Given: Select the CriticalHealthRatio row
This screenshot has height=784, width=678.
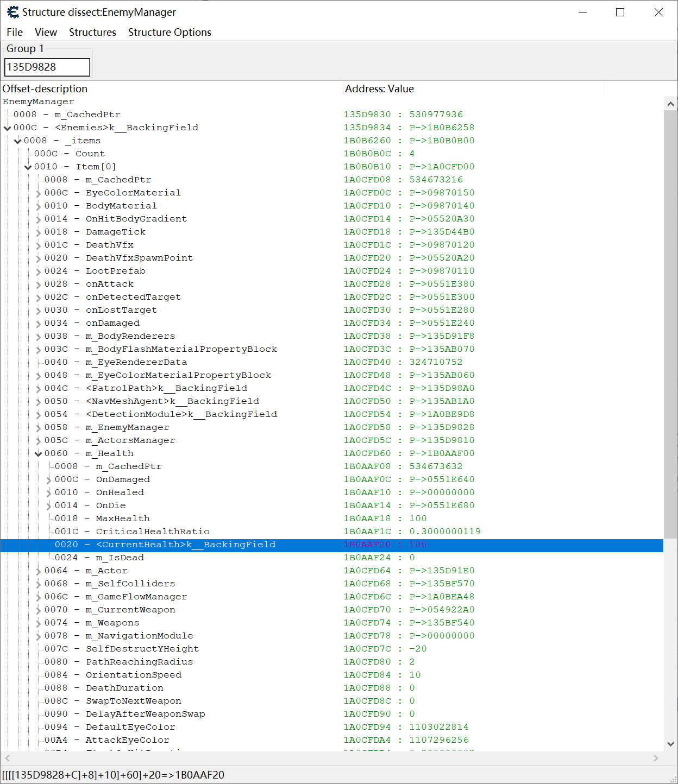Looking at the screenshot, I should 332,532.
